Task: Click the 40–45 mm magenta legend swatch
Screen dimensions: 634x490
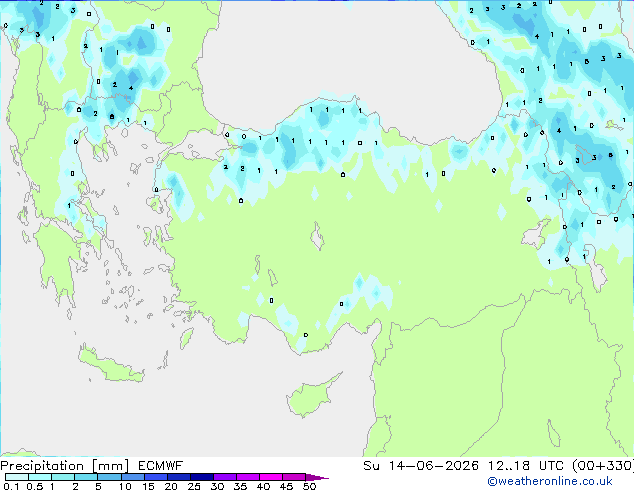Action: tap(271, 477)
